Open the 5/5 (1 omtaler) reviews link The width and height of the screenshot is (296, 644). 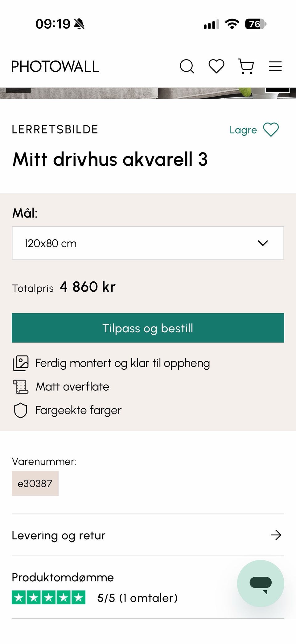[x=137, y=598]
